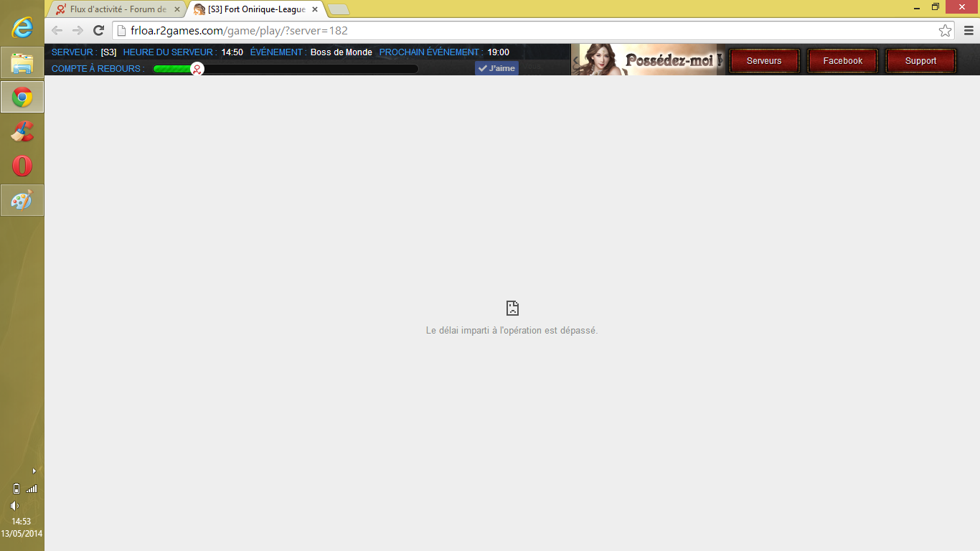Open the Chrome hamburger menu
This screenshot has height=551, width=980.
click(x=969, y=31)
